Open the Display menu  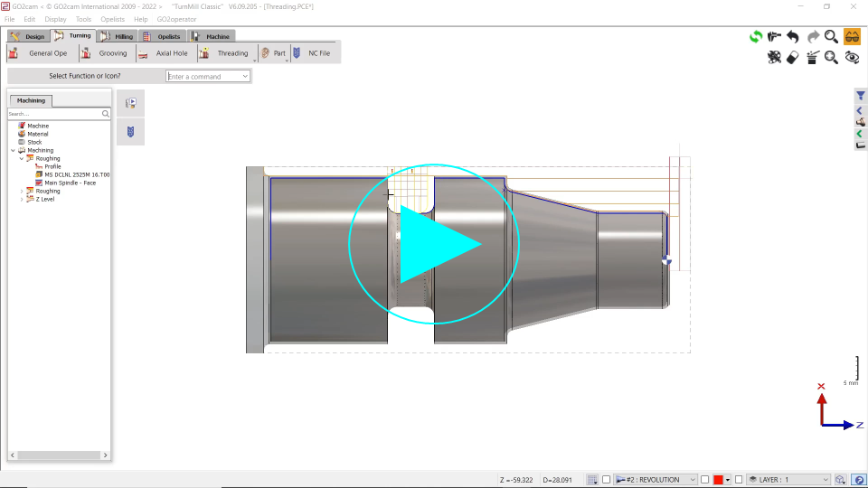click(55, 19)
